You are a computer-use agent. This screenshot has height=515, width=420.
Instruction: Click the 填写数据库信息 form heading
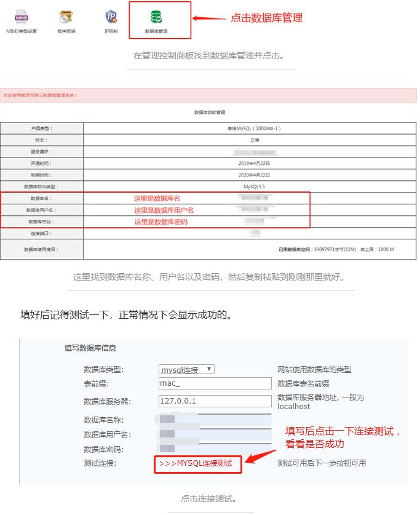(x=90, y=348)
